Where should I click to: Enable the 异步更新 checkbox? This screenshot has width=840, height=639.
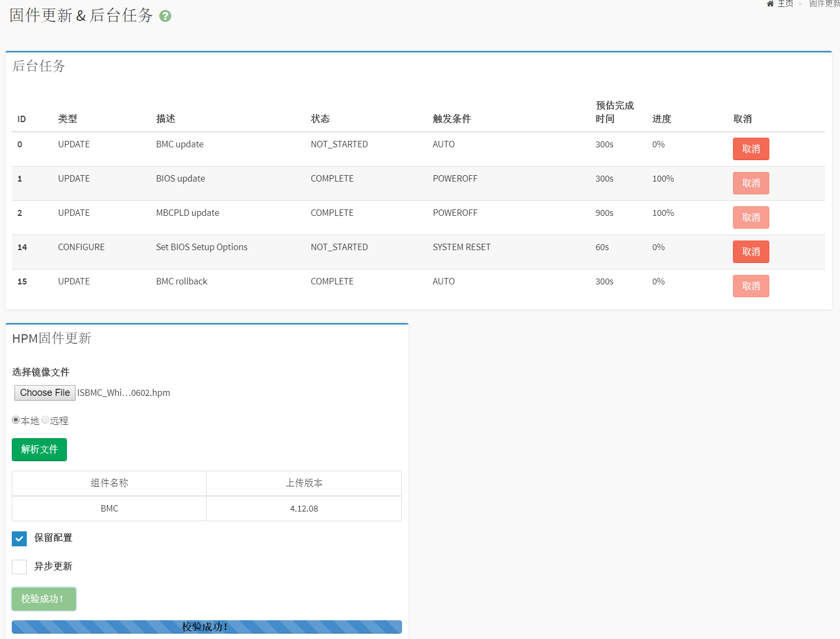19,567
